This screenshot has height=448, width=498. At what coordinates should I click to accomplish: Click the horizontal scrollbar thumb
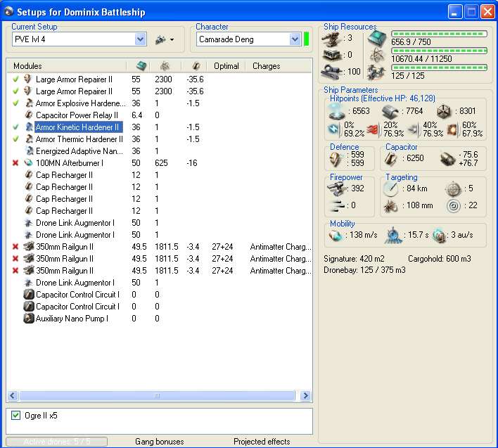157,395
